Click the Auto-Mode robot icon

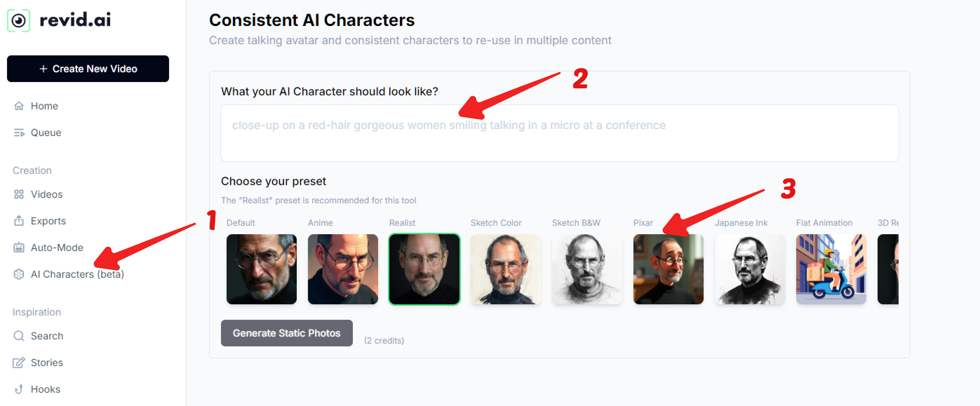19,248
